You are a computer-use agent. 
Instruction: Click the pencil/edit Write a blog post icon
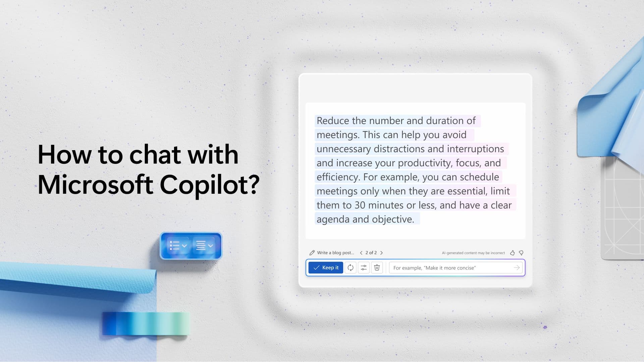coord(312,252)
